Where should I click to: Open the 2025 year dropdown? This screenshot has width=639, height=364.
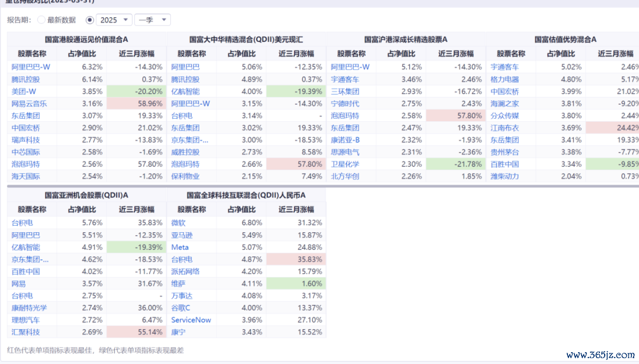tap(114, 20)
